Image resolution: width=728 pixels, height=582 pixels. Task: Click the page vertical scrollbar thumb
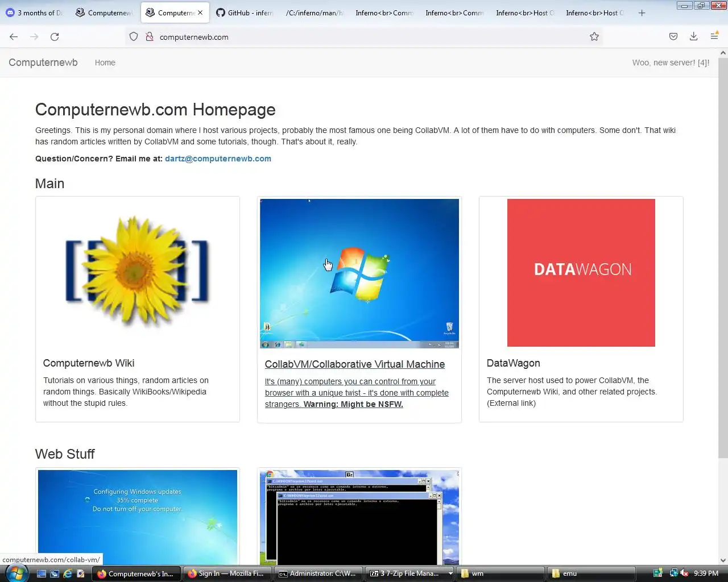[723, 257]
